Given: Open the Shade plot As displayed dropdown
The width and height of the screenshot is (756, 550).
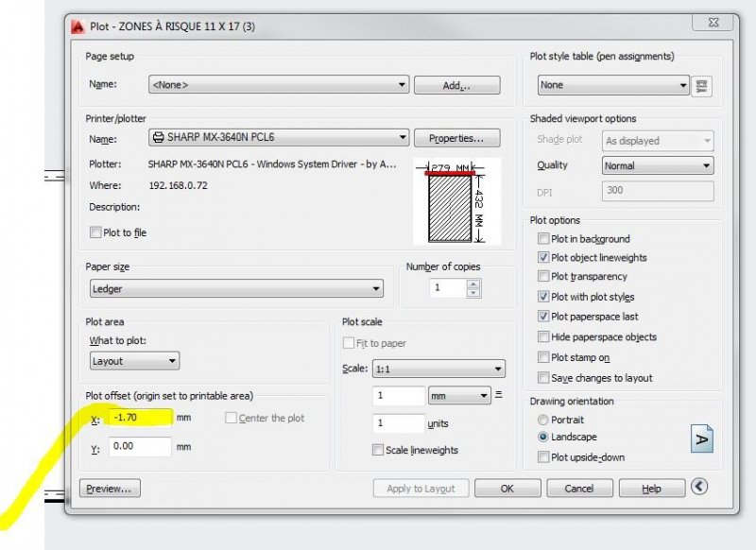Looking at the screenshot, I should tap(658, 141).
